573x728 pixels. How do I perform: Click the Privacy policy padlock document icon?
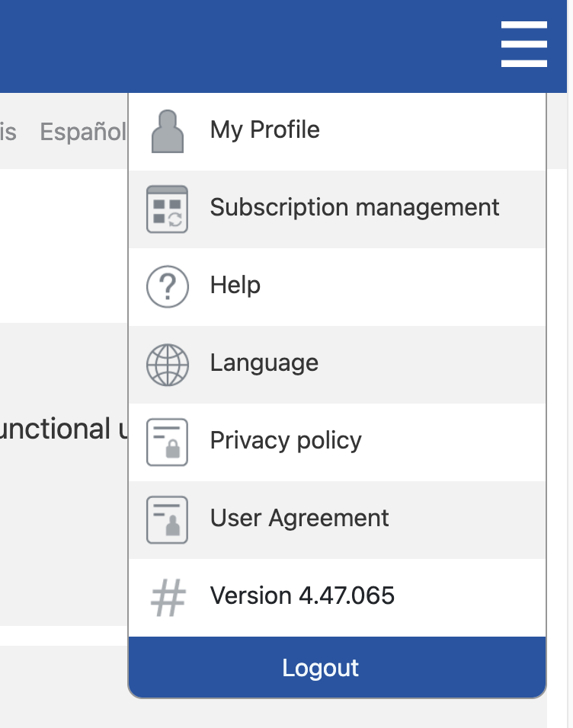click(166, 442)
